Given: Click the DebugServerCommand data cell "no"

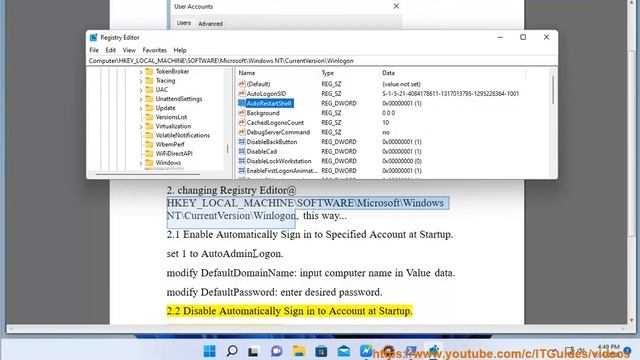Looking at the screenshot, I should tap(386, 132).
